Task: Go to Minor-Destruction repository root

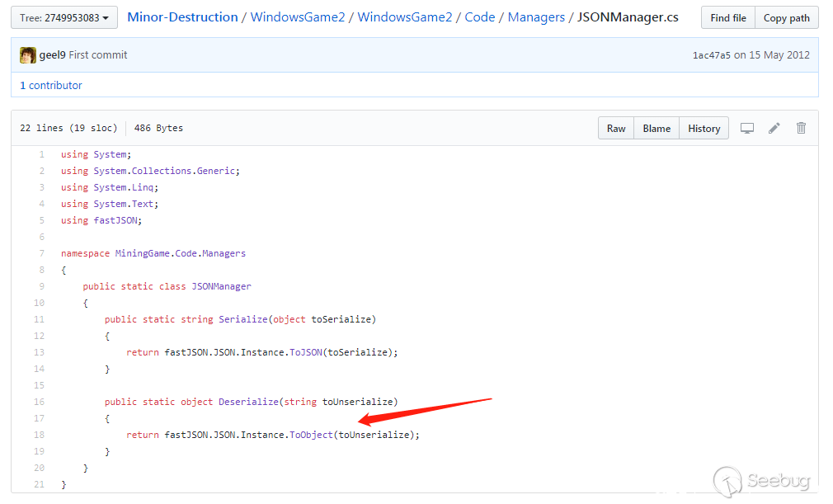Action: point(182,16)
